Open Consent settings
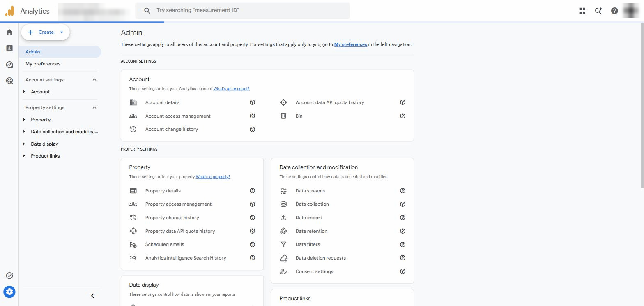The width and height of the screenshot is (644, 306). tap(314, 271)
